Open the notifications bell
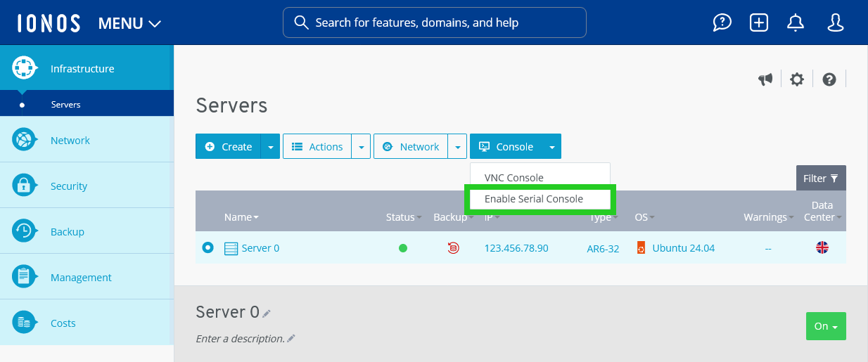The width and height of the screenshot is (868, 362). pos(796,22)
